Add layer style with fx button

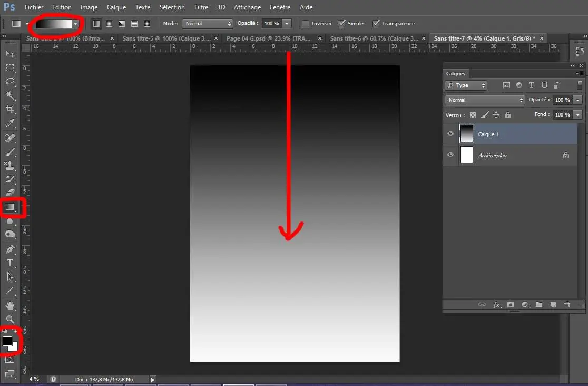(497, 304)
